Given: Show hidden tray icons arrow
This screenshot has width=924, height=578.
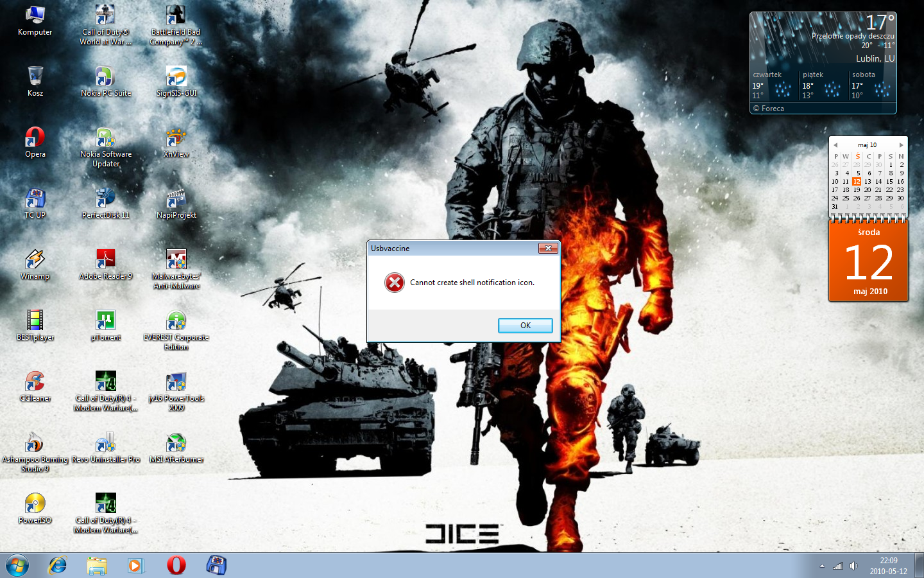Looking at the screenshot, I should click(x=822, y=566).
